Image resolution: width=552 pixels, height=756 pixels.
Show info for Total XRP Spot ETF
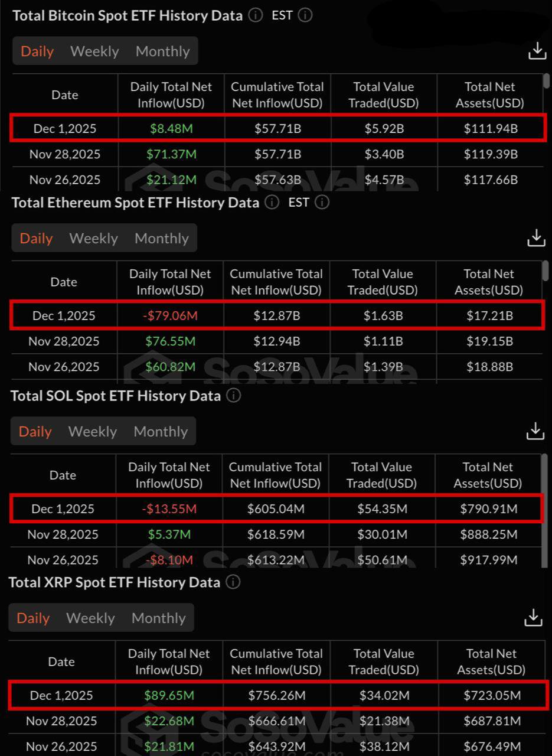[233, 582]
